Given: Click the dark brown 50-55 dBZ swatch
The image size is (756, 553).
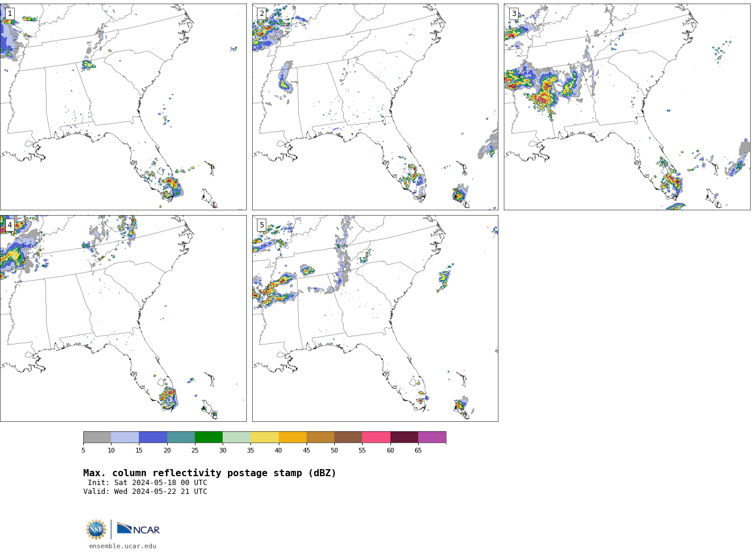Looking at the screenshot, I should pos(348,437).
